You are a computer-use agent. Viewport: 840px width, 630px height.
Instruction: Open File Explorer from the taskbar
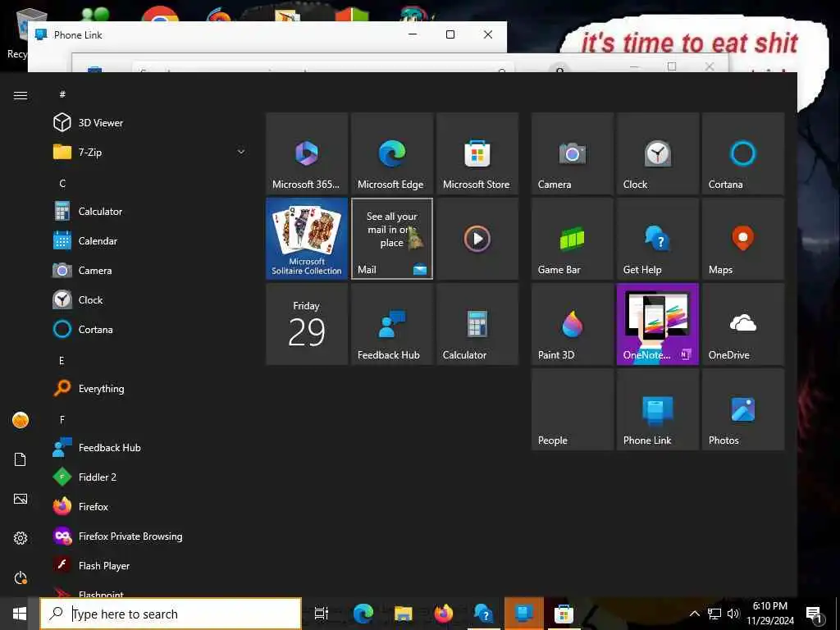tap(403, 614)
